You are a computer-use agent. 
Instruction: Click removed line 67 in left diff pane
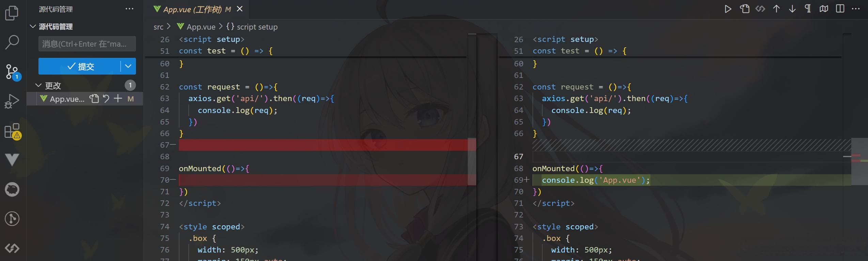pos(323,145)
